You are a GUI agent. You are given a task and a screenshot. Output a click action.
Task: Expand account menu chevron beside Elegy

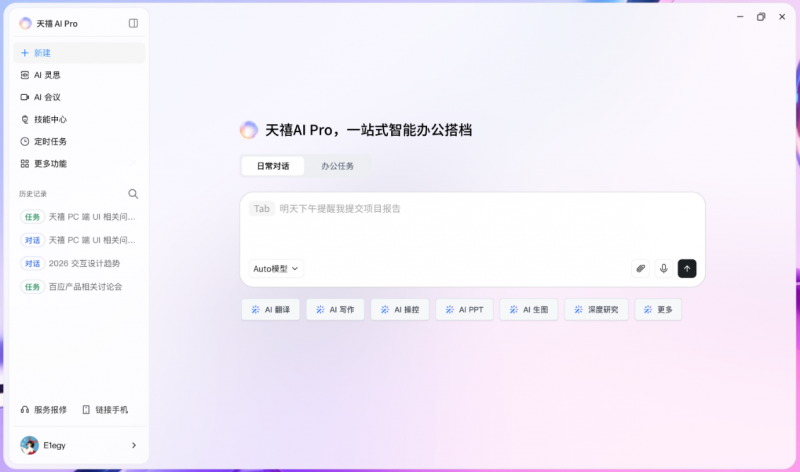tap(134, 445)
